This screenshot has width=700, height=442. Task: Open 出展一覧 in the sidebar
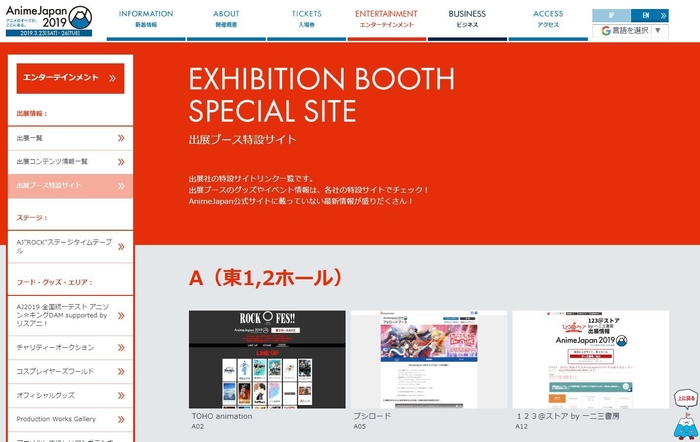pos(71,138)
